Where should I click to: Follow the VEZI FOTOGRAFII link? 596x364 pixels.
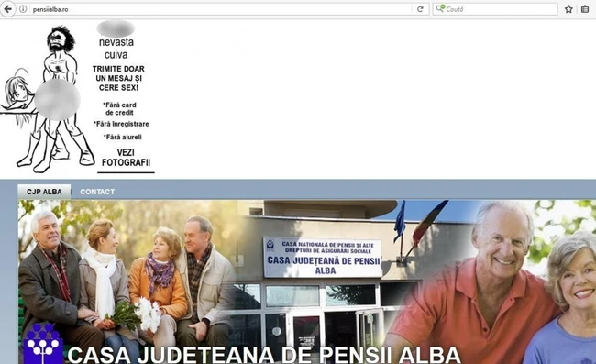pyautogui.click(x=126, y=158)
